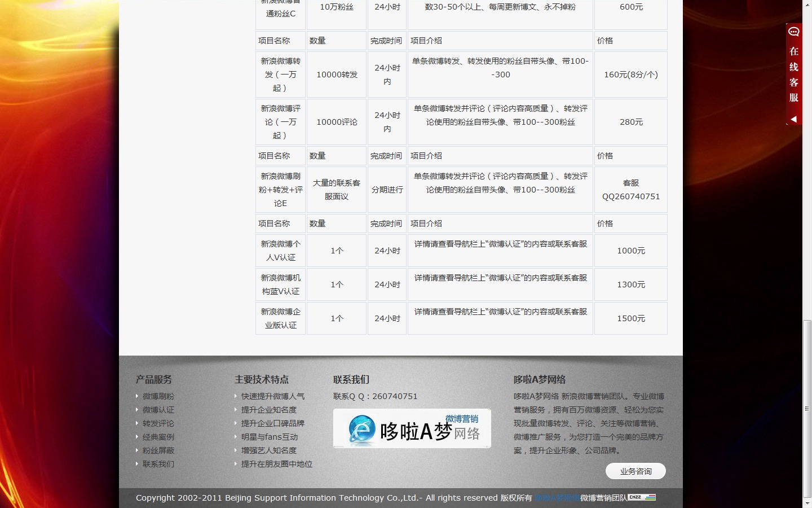Click the 联系我们 footer heading

pos(351,379)
